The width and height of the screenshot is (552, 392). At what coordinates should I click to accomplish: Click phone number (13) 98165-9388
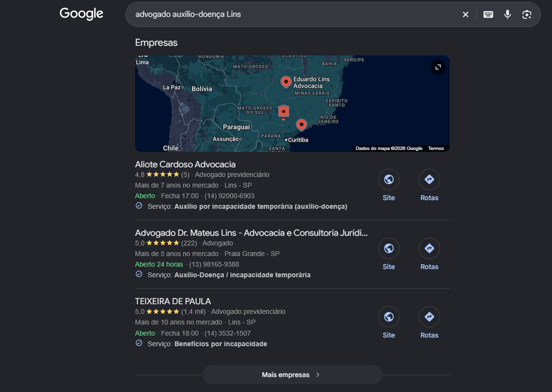tap(214, 264)
